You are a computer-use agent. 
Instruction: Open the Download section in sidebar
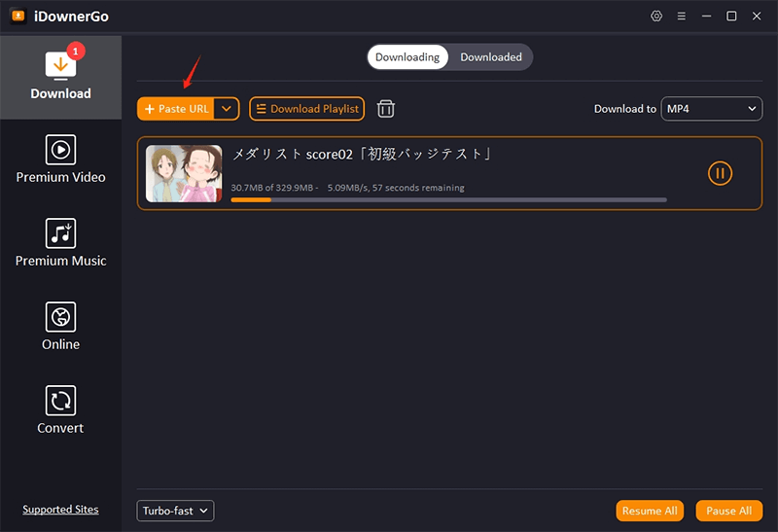tap(60, 77)
